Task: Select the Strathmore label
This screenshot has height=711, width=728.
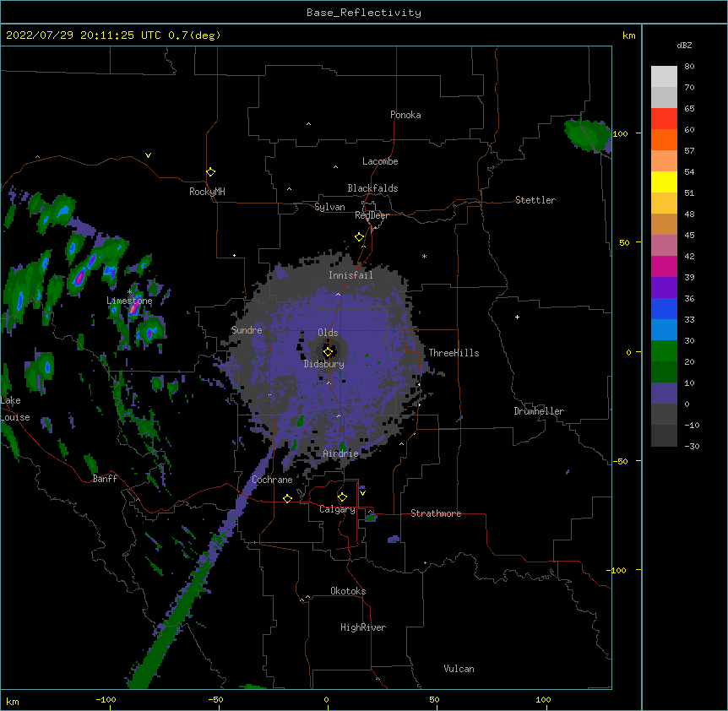Action: (436, 513)
